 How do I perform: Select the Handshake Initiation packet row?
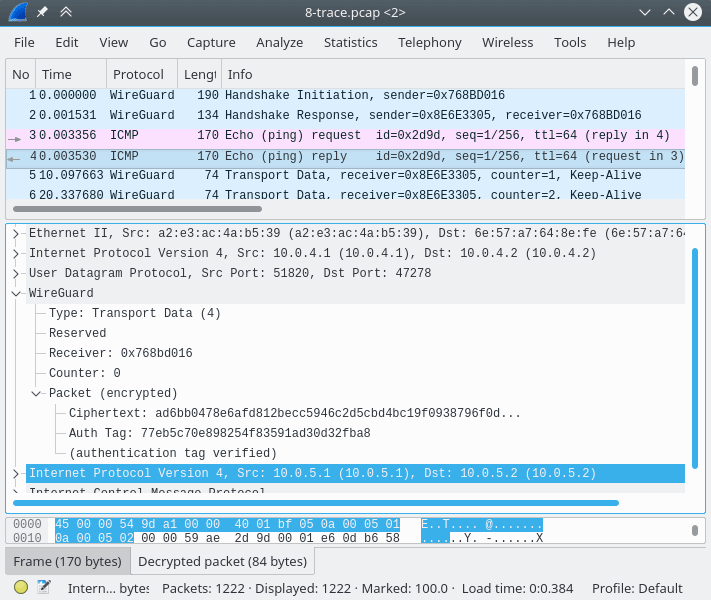(300, 95)
